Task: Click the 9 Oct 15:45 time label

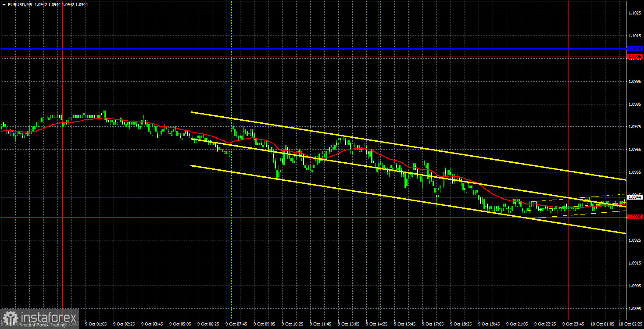Action: tap(405, 325)
